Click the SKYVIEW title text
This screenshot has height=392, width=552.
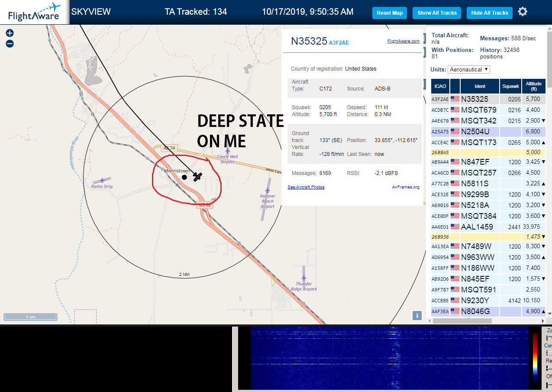(x=91, y=12)
